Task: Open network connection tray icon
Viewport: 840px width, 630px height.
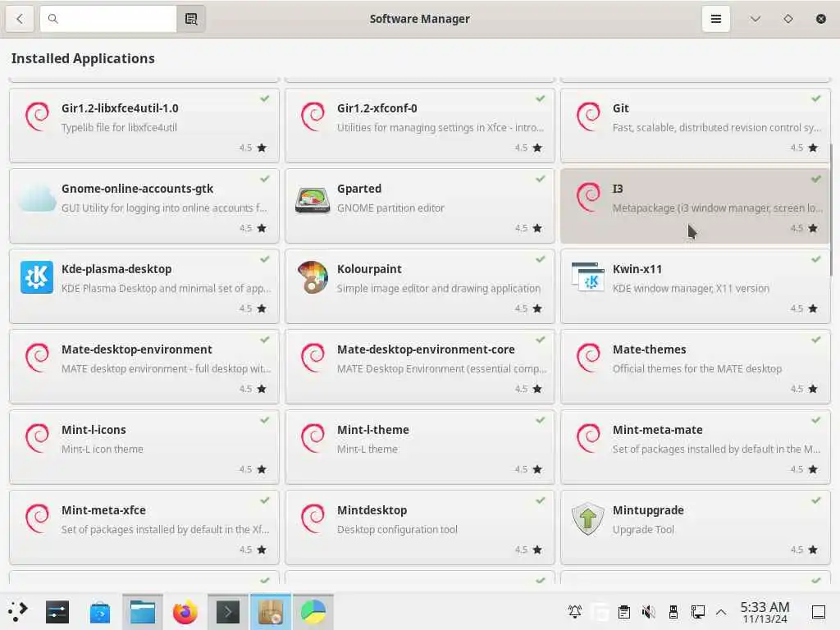Action: tap(697, 611)
